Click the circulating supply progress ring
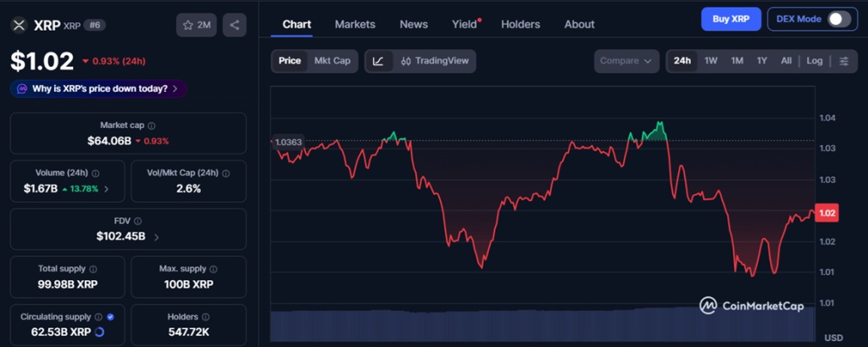 [x=100, y=332]
